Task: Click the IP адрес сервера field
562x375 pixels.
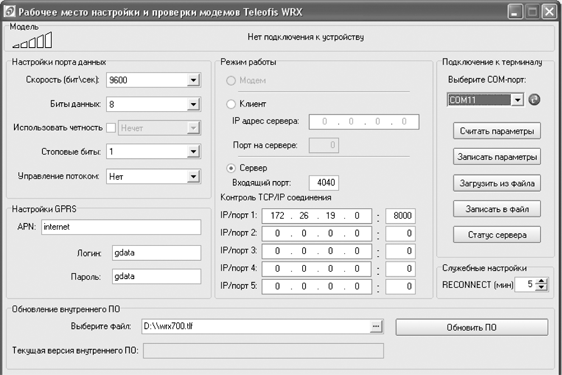Action: tap(364, 122)
